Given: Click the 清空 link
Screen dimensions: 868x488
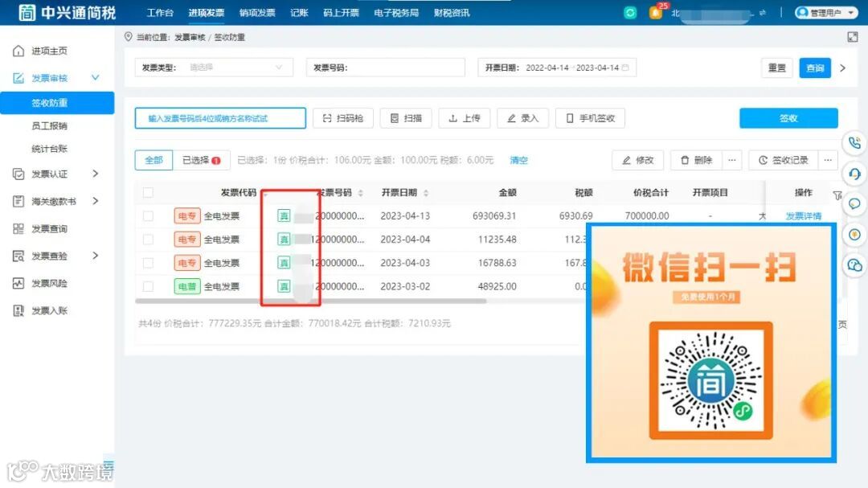Looking at the screenshot, I should click(518, 160).
